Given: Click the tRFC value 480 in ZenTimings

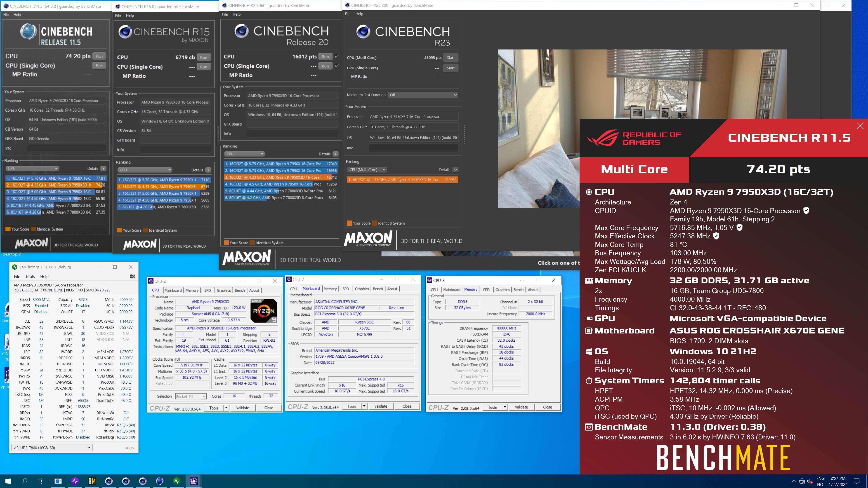Looking at the screenshot, I should click(x=41, y=400).
